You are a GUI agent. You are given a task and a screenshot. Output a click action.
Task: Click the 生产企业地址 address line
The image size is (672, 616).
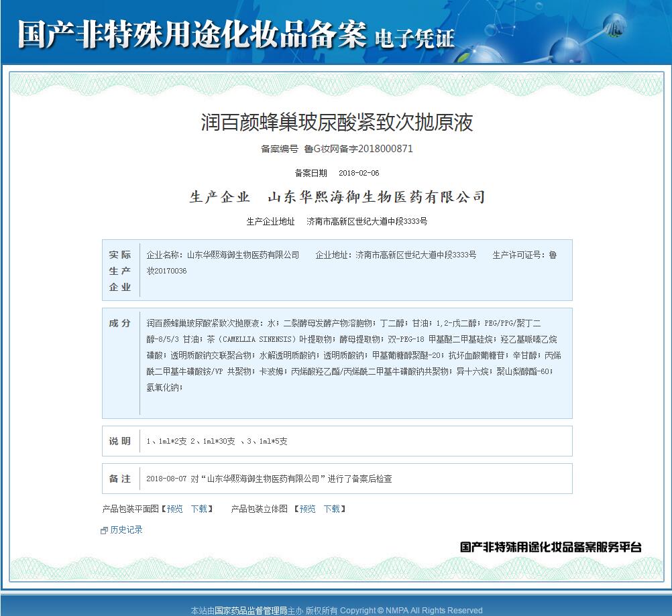point(337,221)
